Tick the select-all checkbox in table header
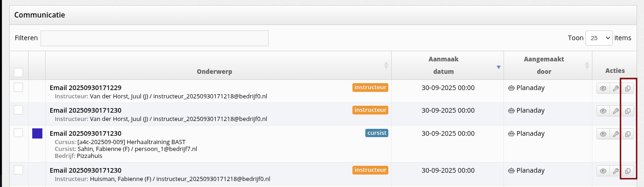The image size is (644, 187). pos(18,72)
